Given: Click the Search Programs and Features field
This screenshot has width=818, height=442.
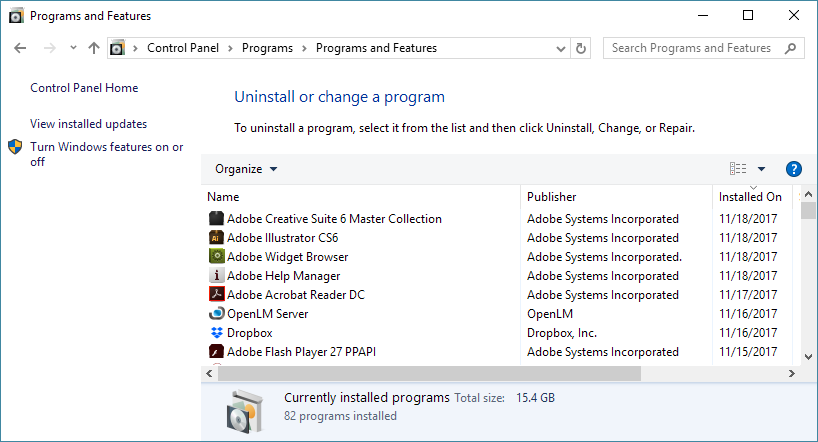Looking at the screenshot, I should click(692, 48).
